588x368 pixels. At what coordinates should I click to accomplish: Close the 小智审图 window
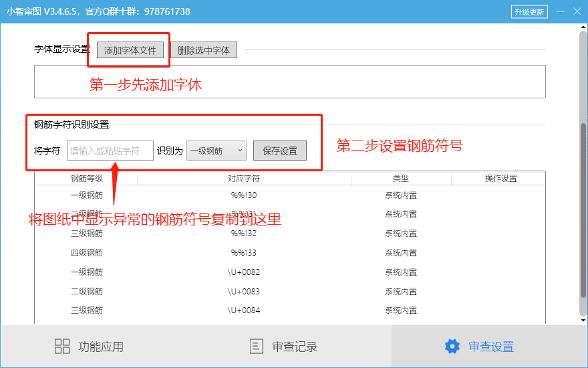point(577,11)
